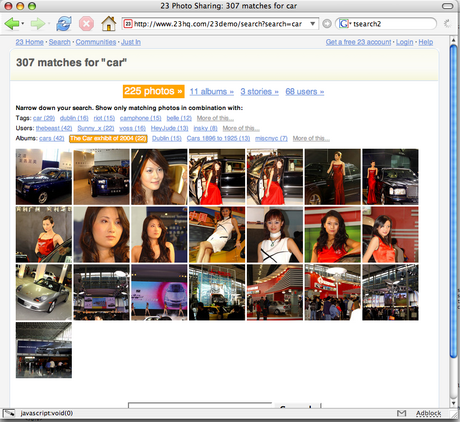The width and height of the screenshot is (460, 422).
Task: Go to the Communities link
Action: click(96, 42)
